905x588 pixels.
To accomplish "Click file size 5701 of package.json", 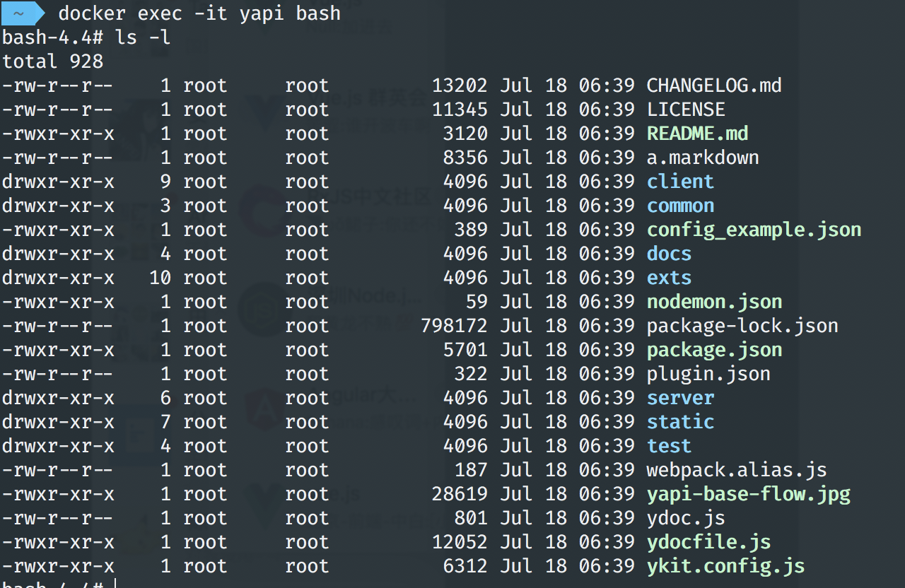I will 465,350.
